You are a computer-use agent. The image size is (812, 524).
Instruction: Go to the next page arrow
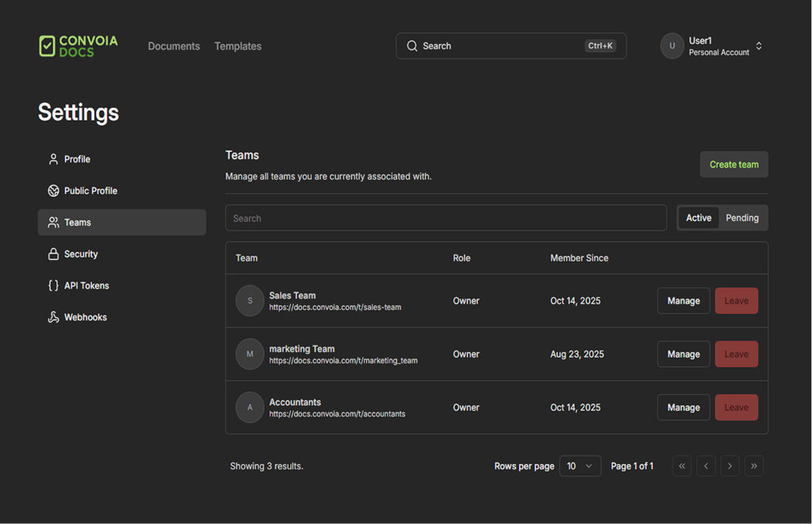click(730, 466)
